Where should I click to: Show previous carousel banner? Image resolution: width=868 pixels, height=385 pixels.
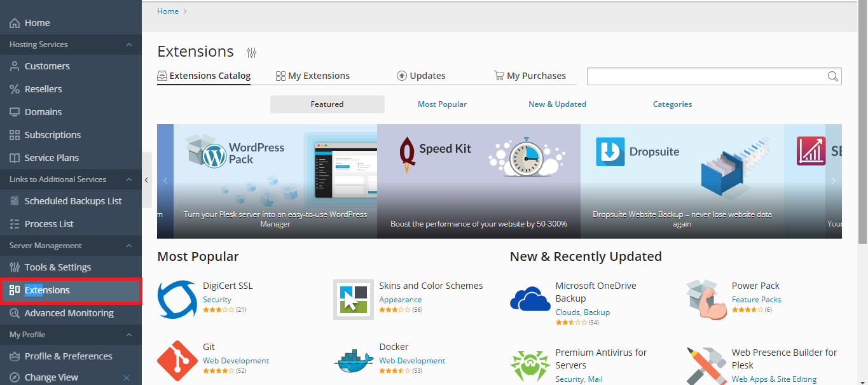pyautogui.click(x=165, y=181)
